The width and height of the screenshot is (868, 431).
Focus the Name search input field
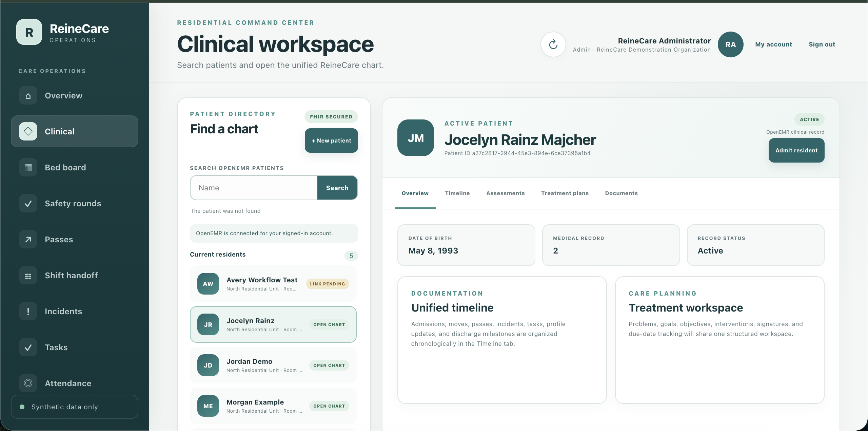(x=254, y=188)
